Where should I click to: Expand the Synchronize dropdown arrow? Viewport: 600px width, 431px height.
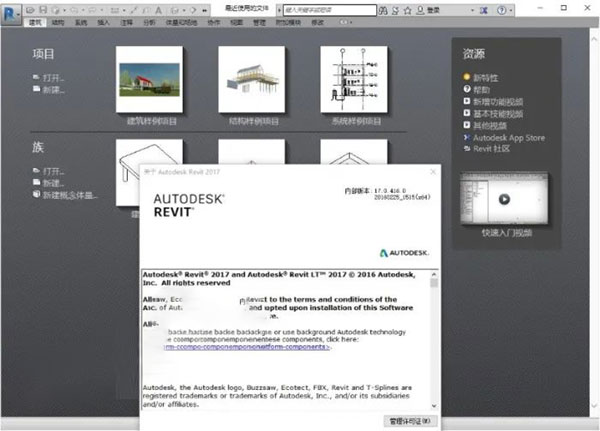(64, 10)
